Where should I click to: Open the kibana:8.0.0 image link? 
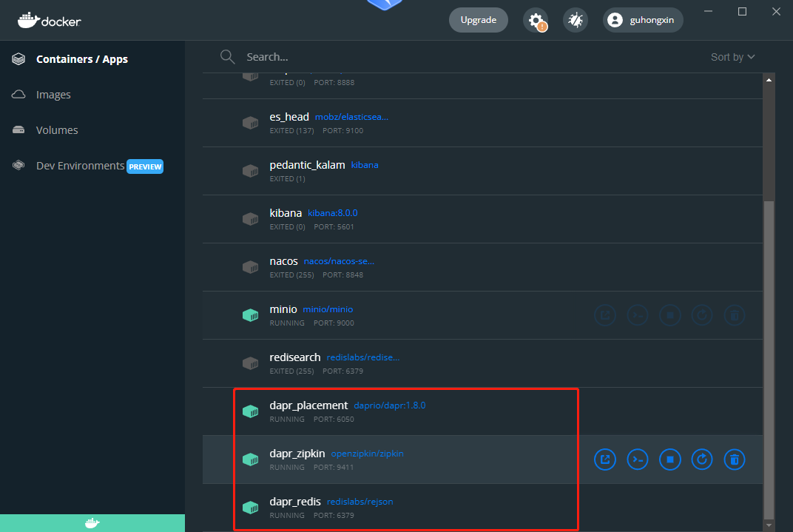tap(333, 213)
